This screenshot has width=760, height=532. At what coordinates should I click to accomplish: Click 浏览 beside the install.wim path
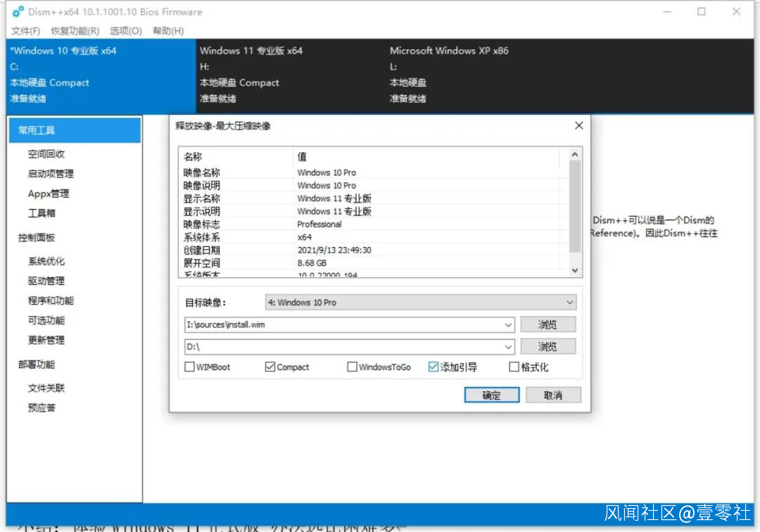point(548,324)
